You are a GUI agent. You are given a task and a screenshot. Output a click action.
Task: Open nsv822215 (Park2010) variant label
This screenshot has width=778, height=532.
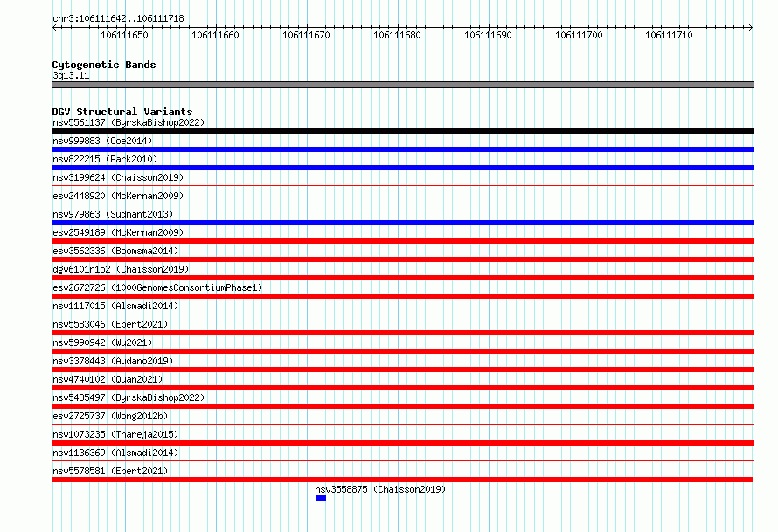point(105,159)
